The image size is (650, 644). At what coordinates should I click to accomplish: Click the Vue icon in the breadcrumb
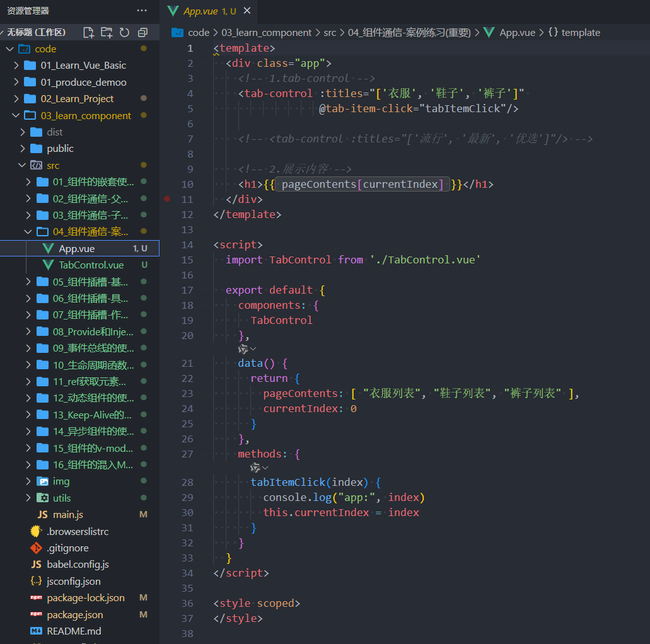click(x=489, y=32)
